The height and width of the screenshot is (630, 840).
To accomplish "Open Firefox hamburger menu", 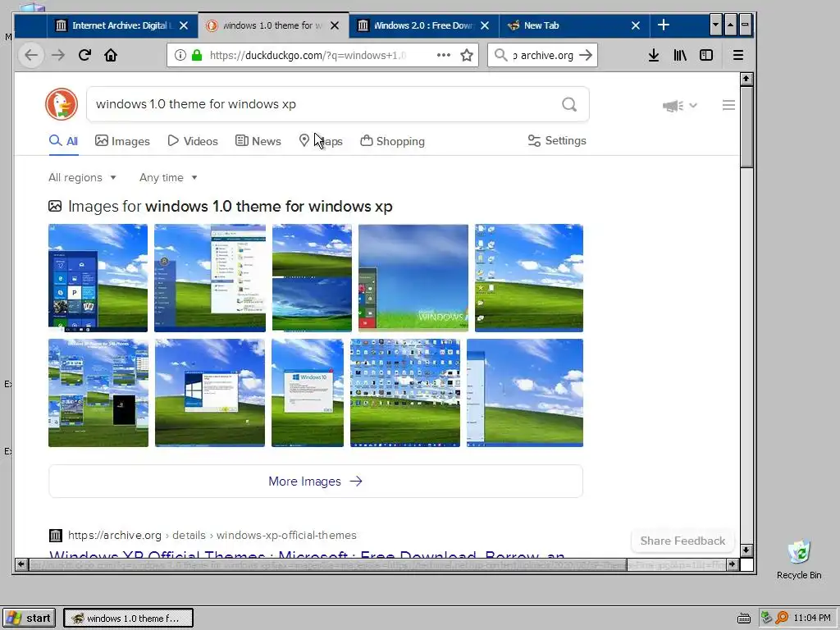I will pos(738,55).
